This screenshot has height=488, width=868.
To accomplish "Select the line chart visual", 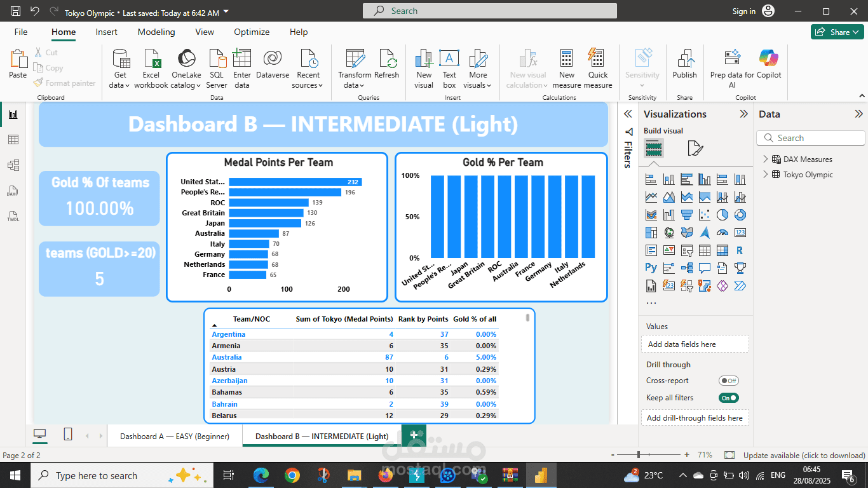I will tap(651, 197).
